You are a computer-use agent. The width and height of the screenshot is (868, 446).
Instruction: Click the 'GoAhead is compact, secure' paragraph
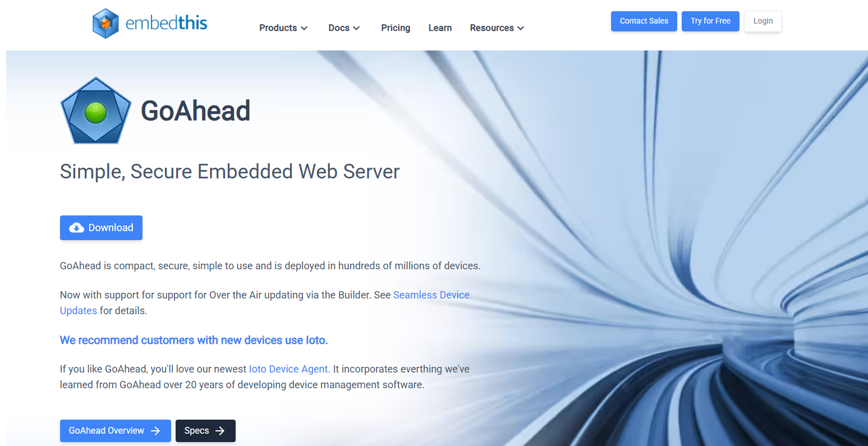(270, 266)
